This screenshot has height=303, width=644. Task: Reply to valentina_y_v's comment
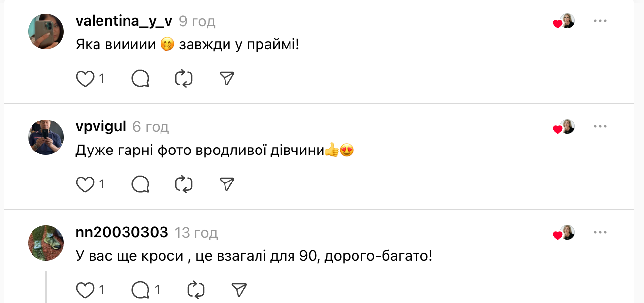click(140, 79)
